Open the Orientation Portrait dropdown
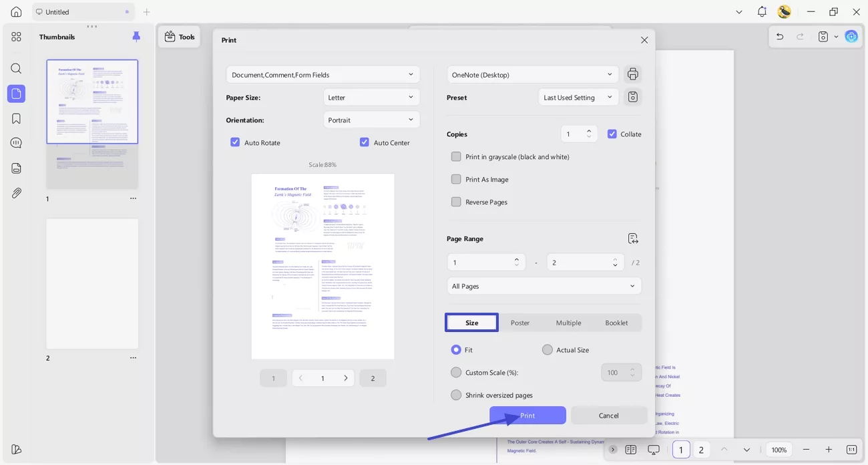This screenshot has height=465, width=868. (371, 120)
